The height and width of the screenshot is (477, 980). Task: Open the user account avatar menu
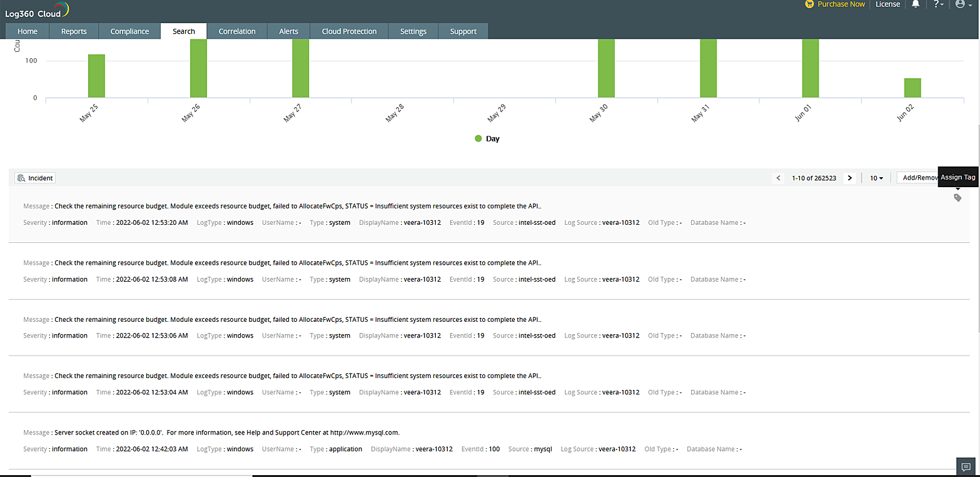click(963, 4)
